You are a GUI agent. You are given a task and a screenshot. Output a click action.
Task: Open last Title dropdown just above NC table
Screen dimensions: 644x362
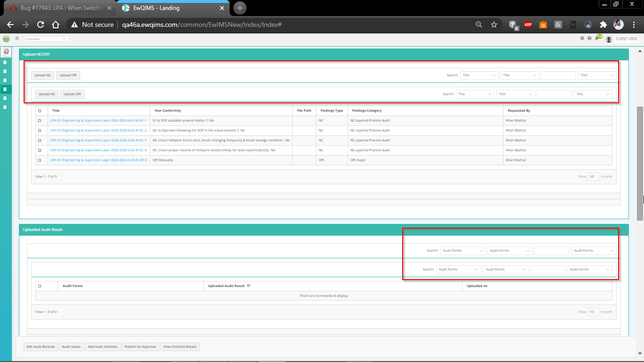593,94
